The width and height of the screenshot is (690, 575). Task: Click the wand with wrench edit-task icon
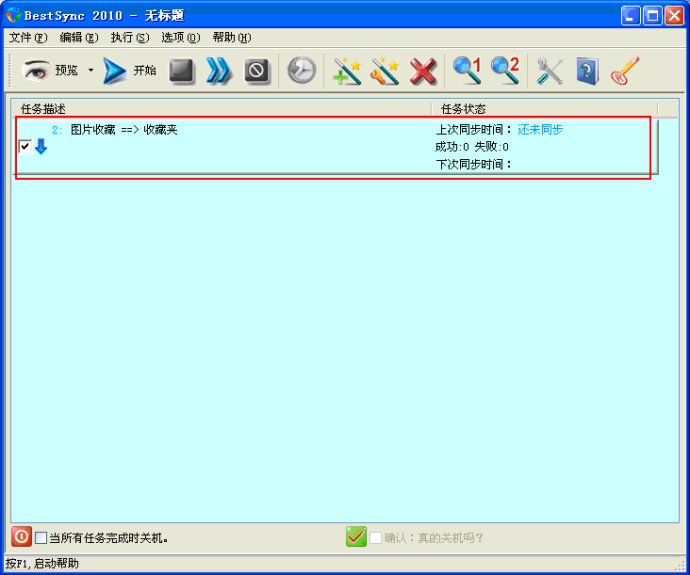tap(385, 70)
